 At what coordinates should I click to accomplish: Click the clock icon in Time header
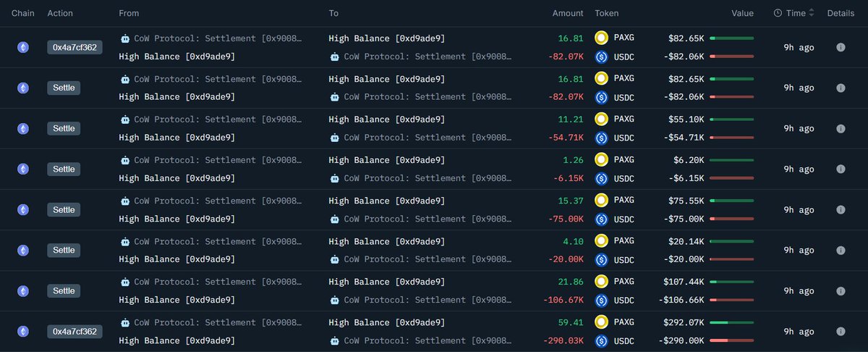pyautogui.click(x=778, y=13)
